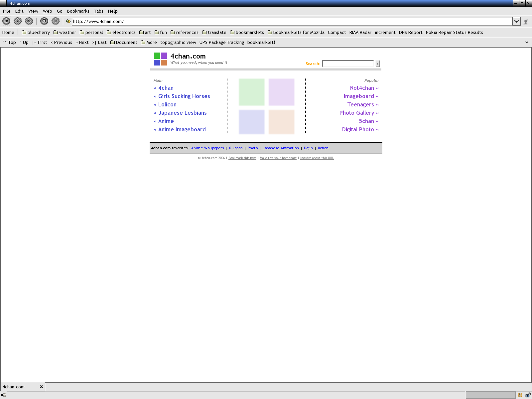Click the Forward navigation button
Image resolution: width=532 pixels, height=399 pixels.
coord(29,21)
